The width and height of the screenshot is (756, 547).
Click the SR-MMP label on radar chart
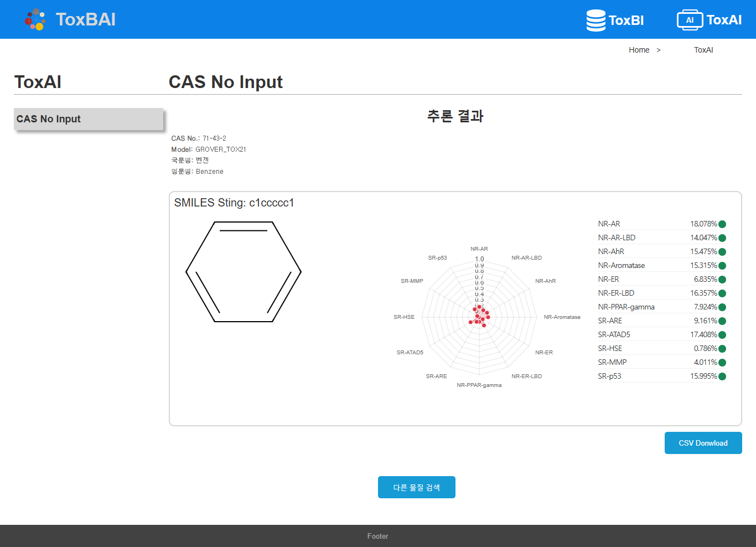[412, 281]
